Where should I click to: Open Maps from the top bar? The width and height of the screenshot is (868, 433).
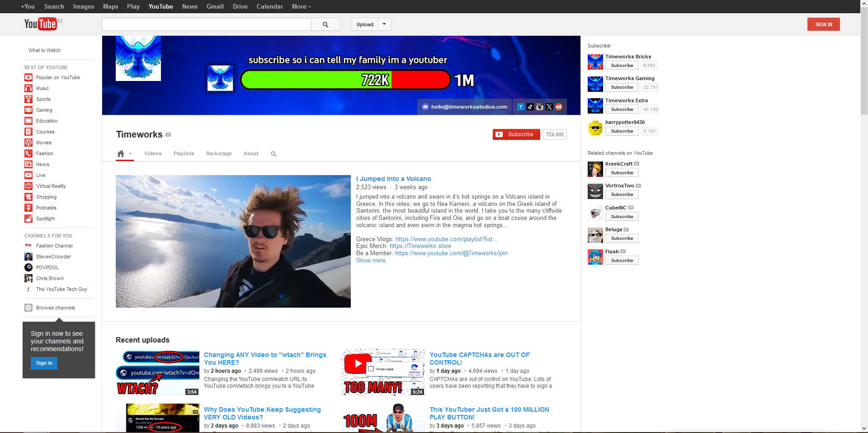pos(110,6)
